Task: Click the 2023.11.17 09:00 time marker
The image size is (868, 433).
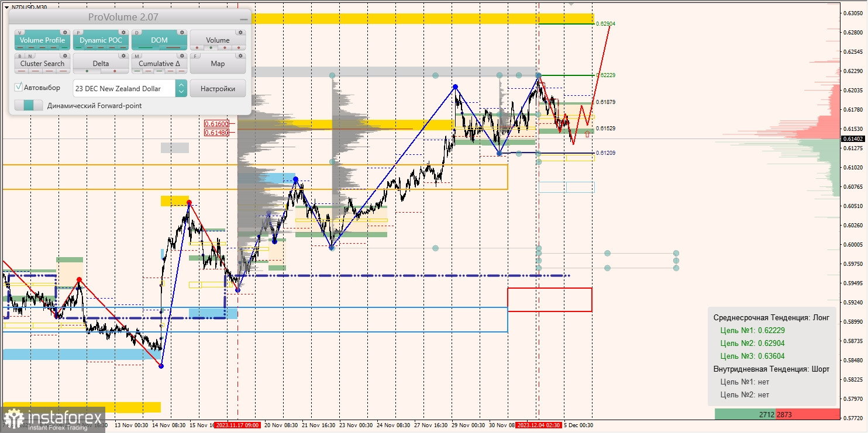Action: [x=237, y=425]
